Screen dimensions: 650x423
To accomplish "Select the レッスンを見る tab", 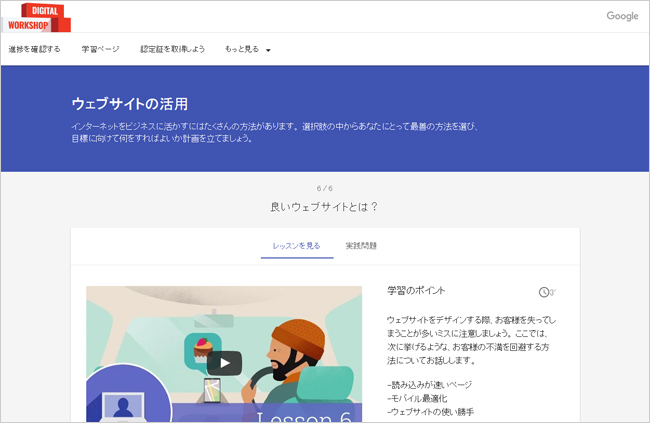I will (x=297, y=246).
